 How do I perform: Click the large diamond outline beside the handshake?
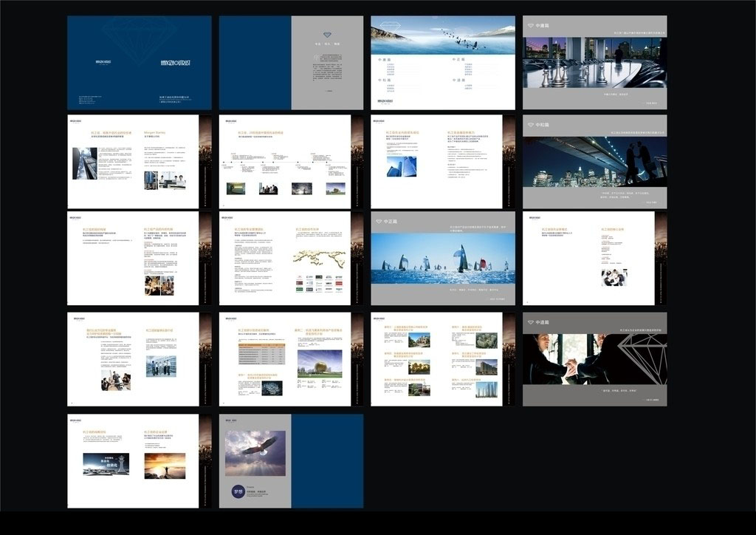639,358
